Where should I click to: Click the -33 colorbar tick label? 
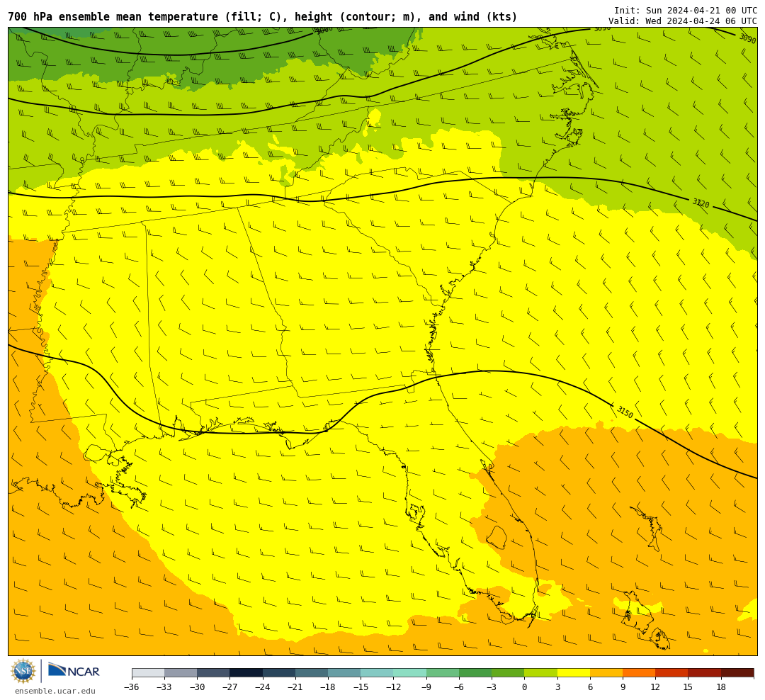pyautogui.click(x=164, y=687)
